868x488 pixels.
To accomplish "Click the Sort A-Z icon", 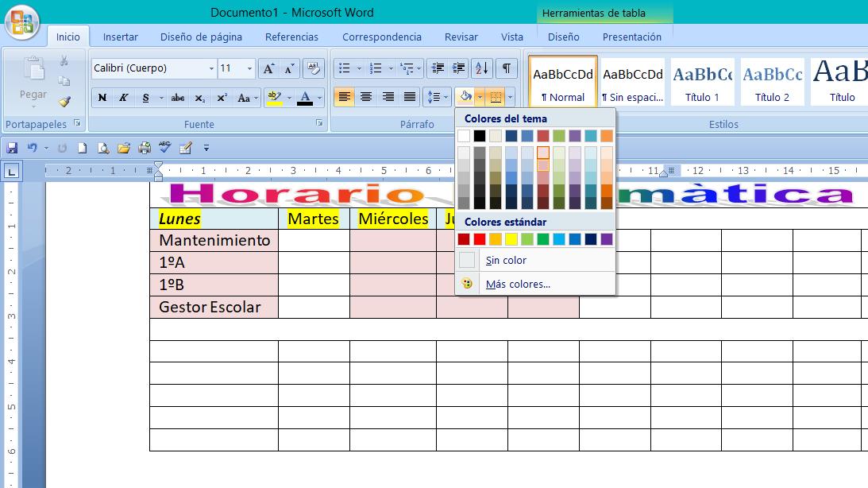I will point(481,68).
